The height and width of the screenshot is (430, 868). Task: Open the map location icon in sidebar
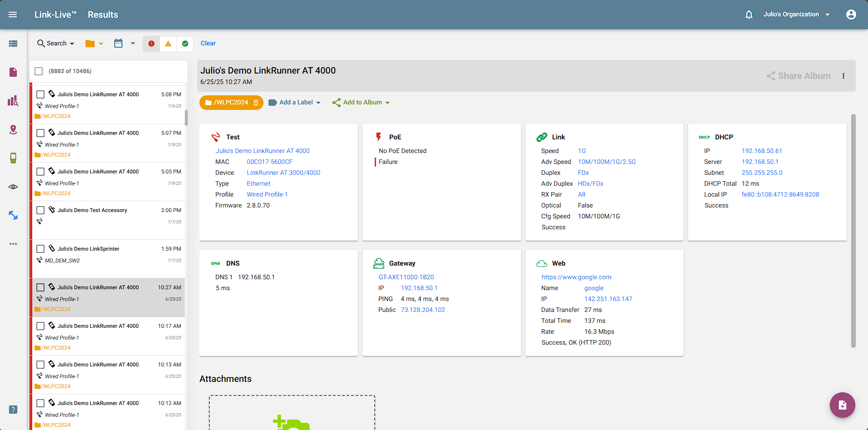pyautogui.click(x=13, y=130)
